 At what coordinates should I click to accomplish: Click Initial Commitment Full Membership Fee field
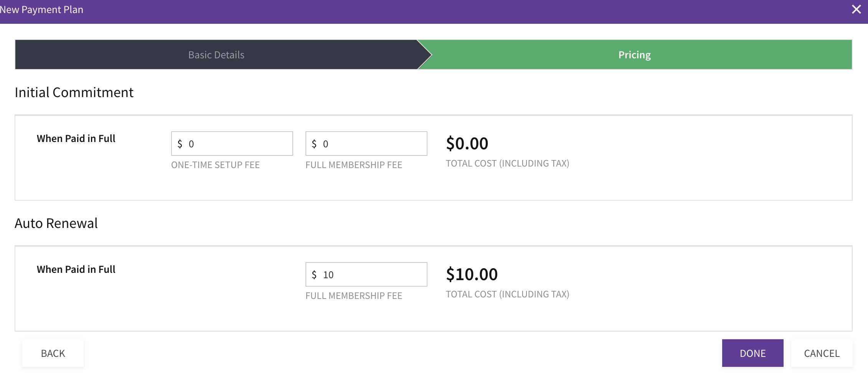click(x=372, y=144)
